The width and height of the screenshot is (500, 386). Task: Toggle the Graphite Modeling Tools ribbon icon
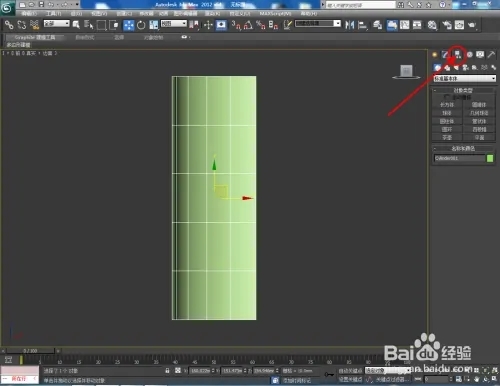click(x=392, y=25)
